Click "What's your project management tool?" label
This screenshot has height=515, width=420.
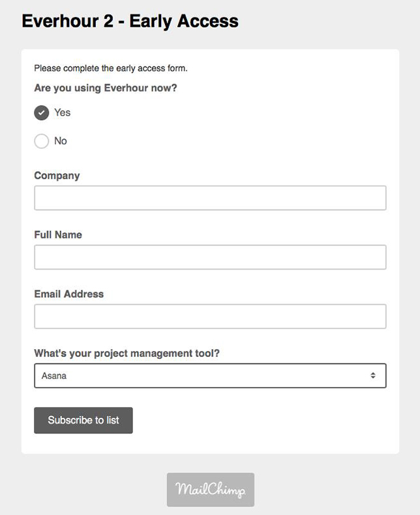click(x=127, y=353)
